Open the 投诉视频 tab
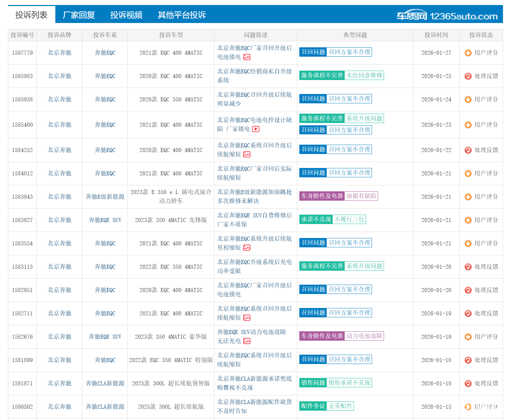The image size is (509, 420). point(126,15)
